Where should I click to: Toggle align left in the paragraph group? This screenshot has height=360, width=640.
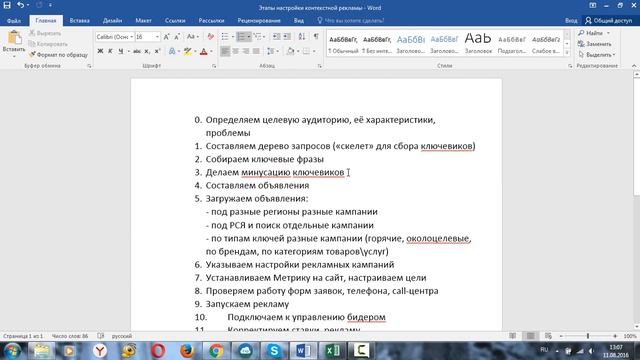point(225,51)
